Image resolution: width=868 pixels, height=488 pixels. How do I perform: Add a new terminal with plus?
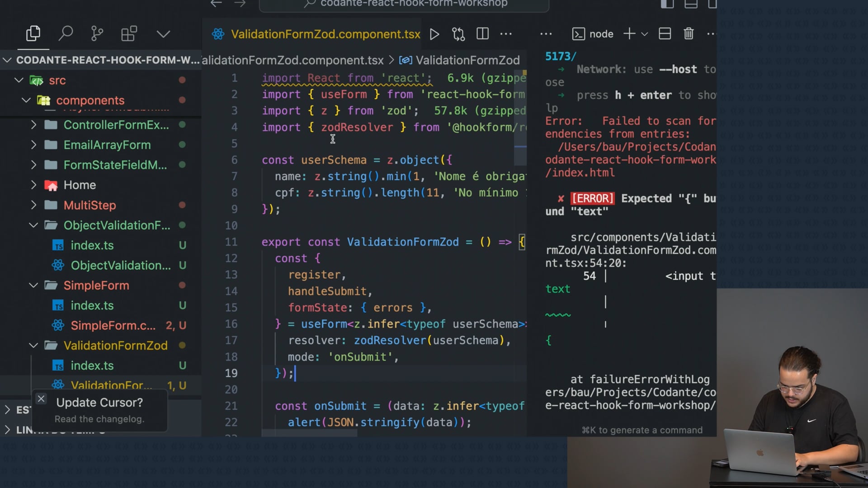(x=629, y=34)
